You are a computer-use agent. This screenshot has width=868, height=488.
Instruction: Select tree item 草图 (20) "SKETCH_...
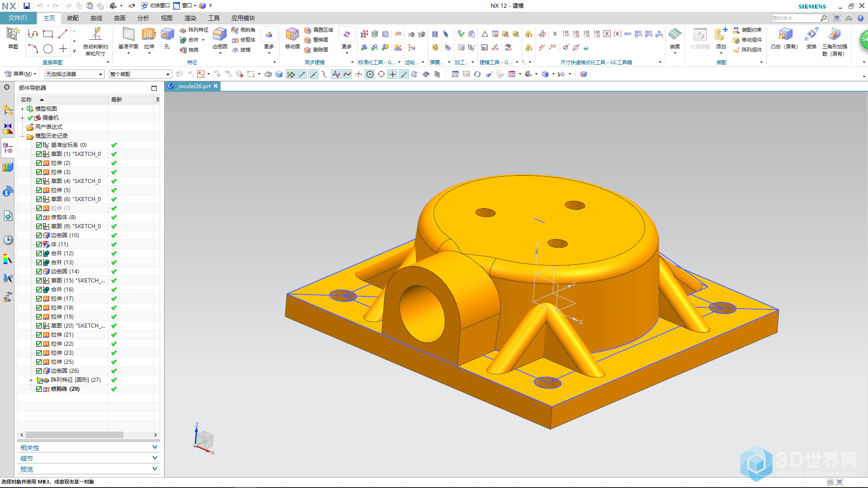(x=78, y=326)
